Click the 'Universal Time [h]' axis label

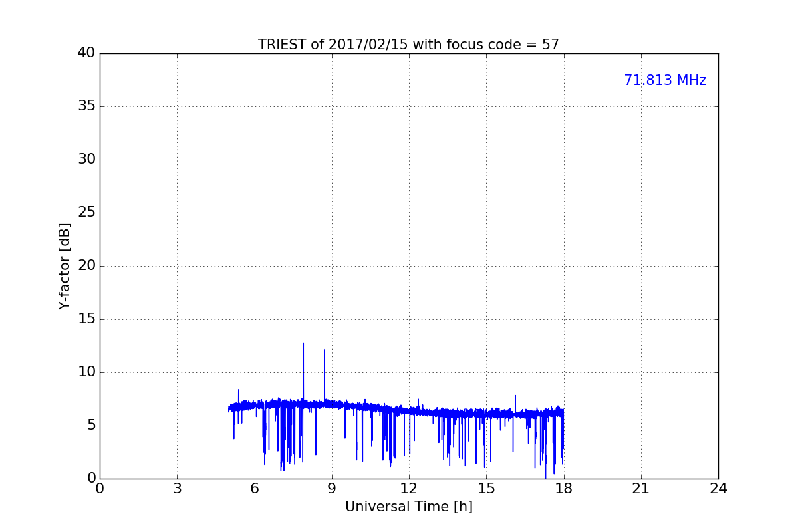coord(408,507)
